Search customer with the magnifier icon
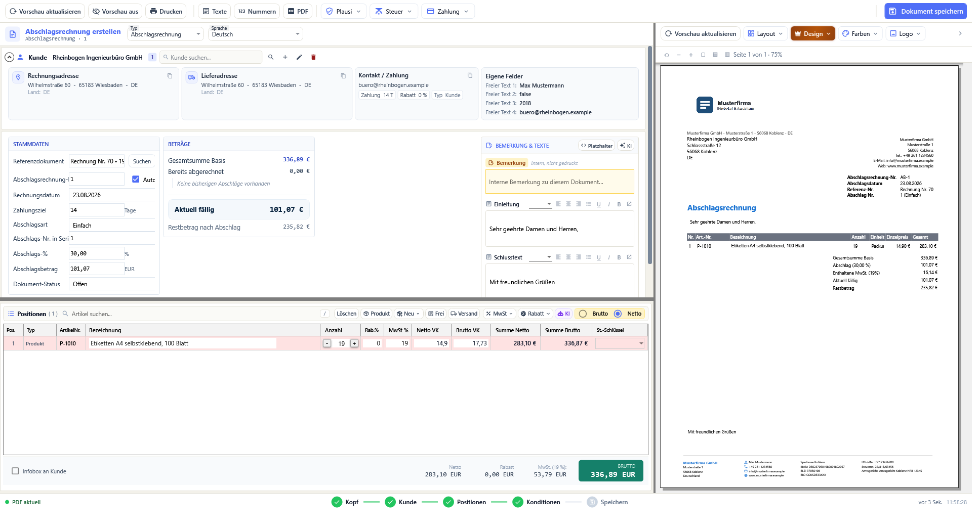980x530 pixels. pyautogui.click(x=271, y=57)
